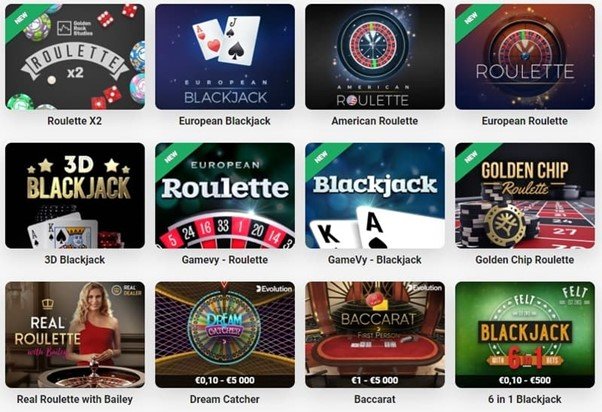Click the Evolution logo on Baccarat tile

coord(424,288)
